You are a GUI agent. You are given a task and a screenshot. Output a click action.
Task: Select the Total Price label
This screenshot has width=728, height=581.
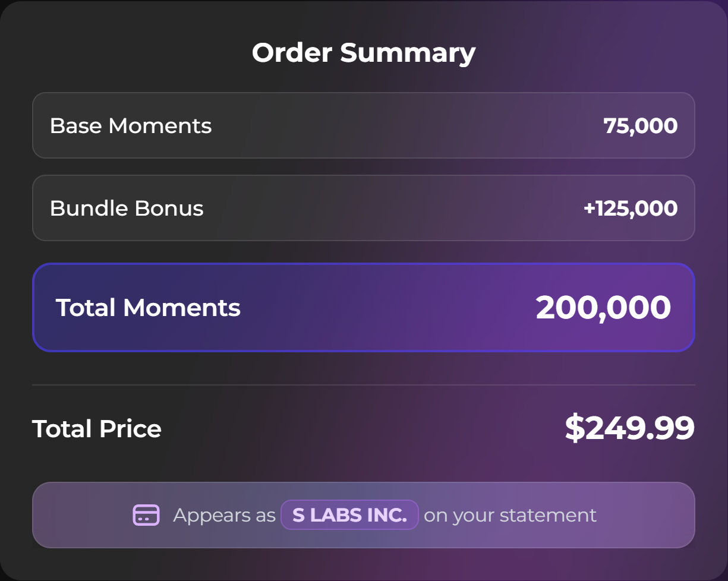(x=97, y=429)
